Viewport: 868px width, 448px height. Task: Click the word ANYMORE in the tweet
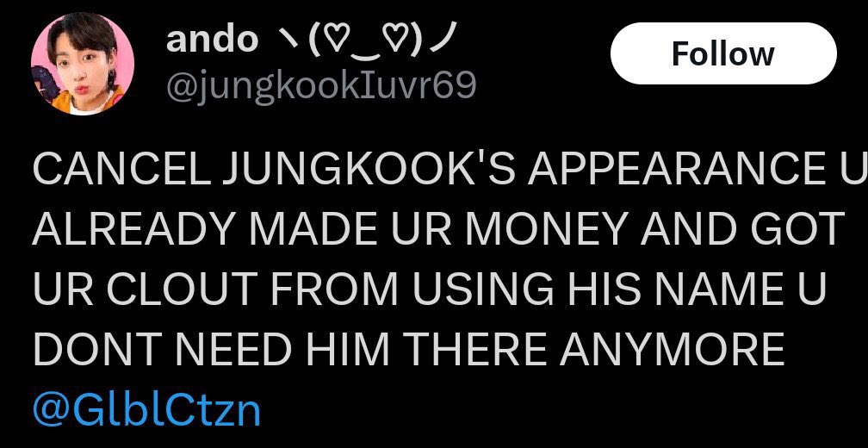tap(675, 349)
